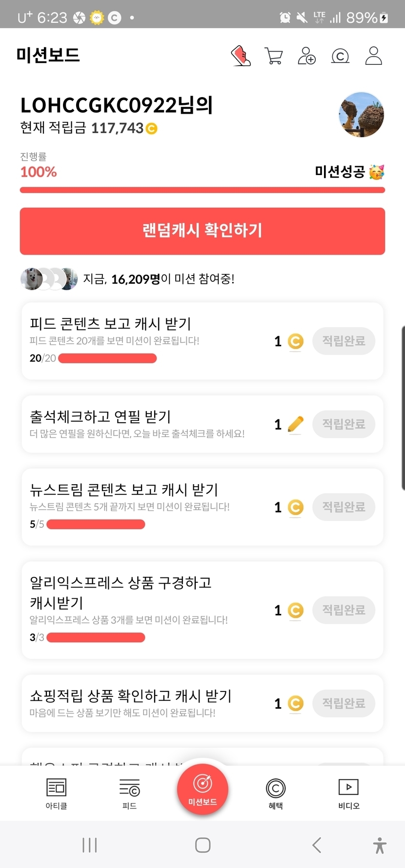Open the 알리익스프레스 상품 구경하고 캐시받기 mission card

click(146, 610)
